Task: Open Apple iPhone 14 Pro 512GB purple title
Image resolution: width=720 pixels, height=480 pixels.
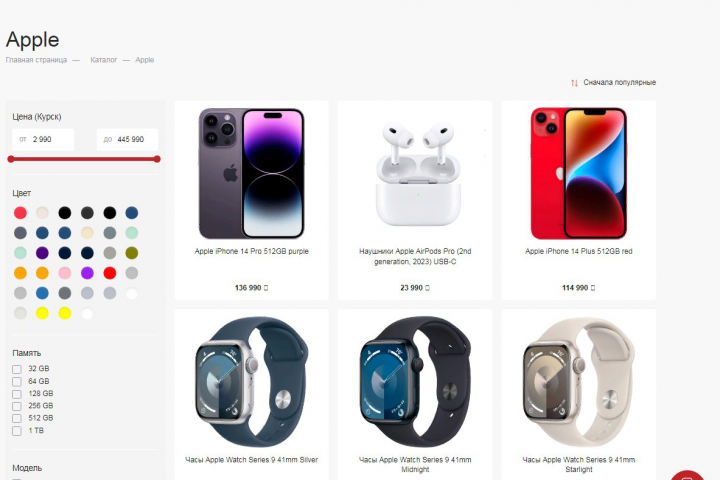Action: [x=252, y=251]
